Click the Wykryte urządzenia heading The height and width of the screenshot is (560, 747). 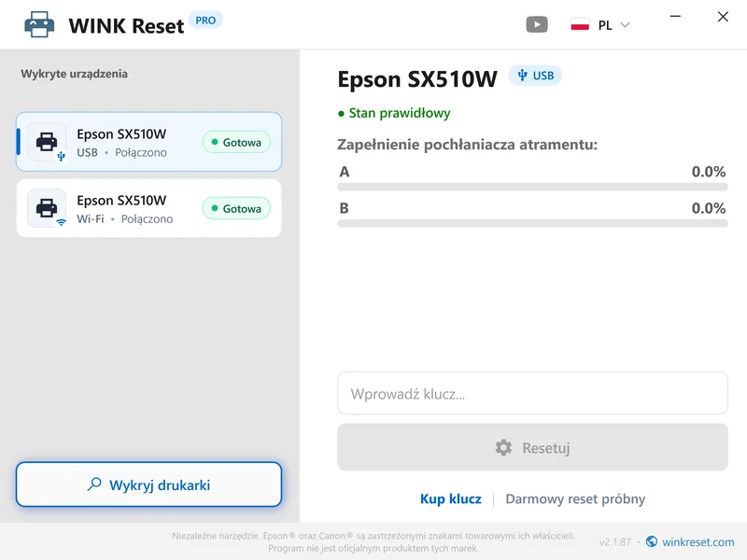pos(75,74)
